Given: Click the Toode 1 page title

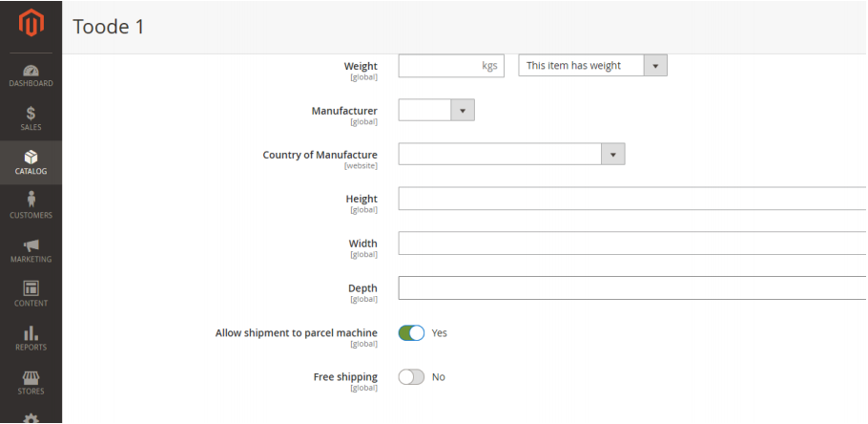Looking at the screenshot, I should [x=109, y=27].
